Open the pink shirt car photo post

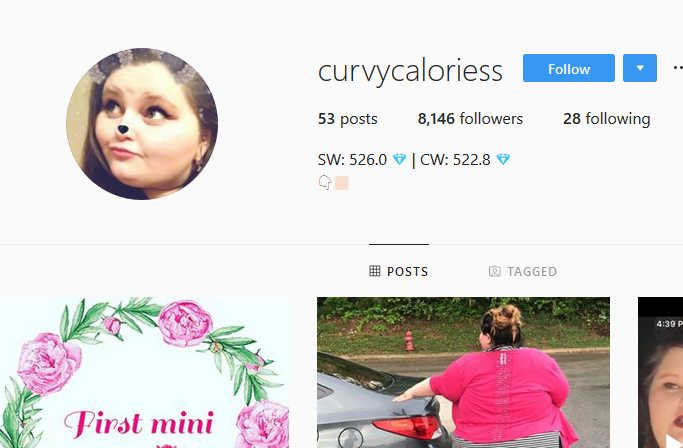click(x=463, y=373)
